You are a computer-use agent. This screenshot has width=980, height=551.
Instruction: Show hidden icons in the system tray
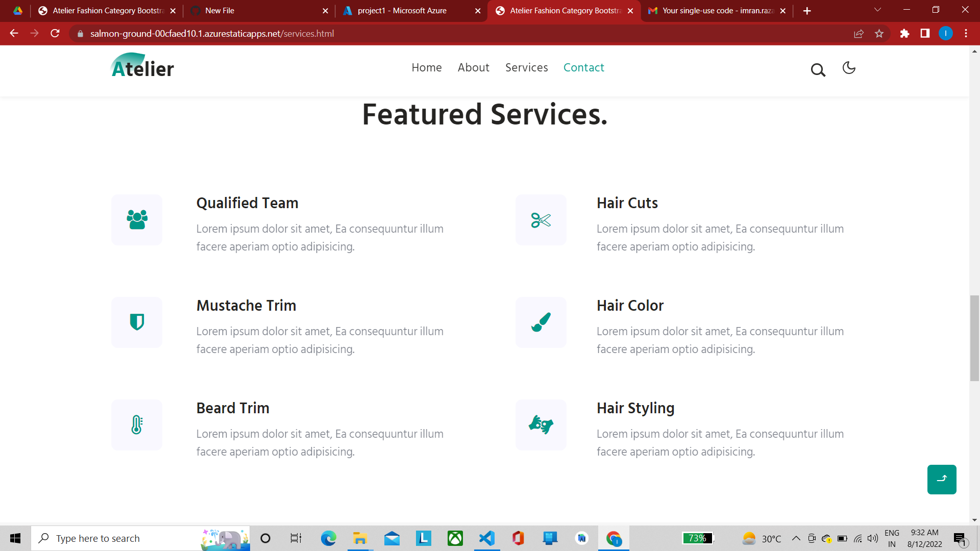tap(796, 538)
